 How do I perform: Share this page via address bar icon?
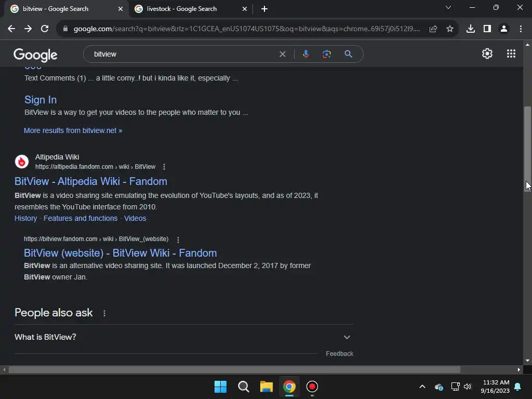[x=433, y=29]
